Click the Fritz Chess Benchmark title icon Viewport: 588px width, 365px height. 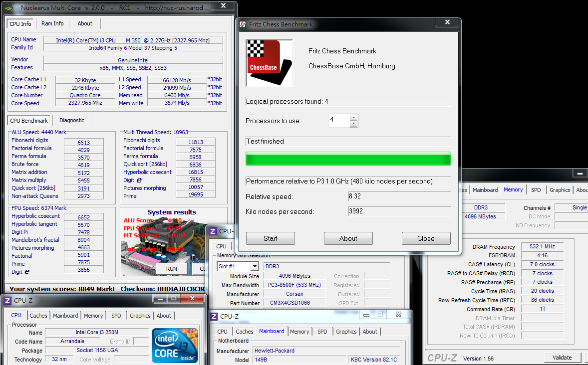coord(243,24)
